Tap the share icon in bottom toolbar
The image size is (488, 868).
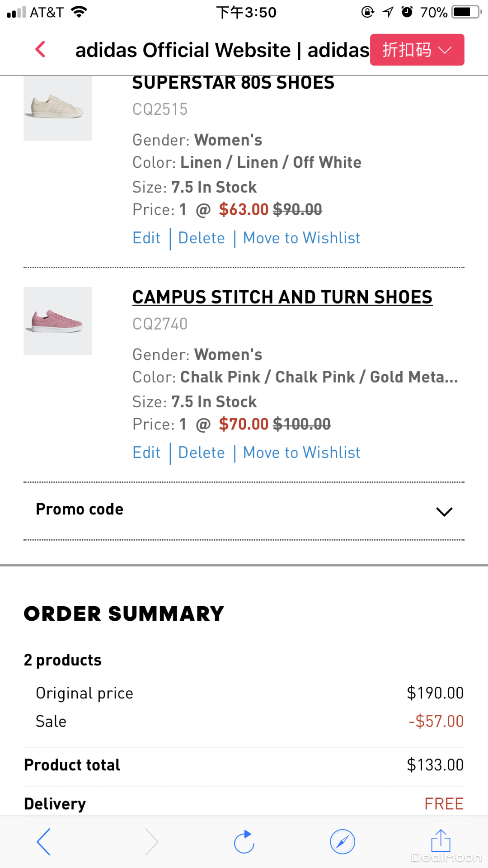point(441,841)
